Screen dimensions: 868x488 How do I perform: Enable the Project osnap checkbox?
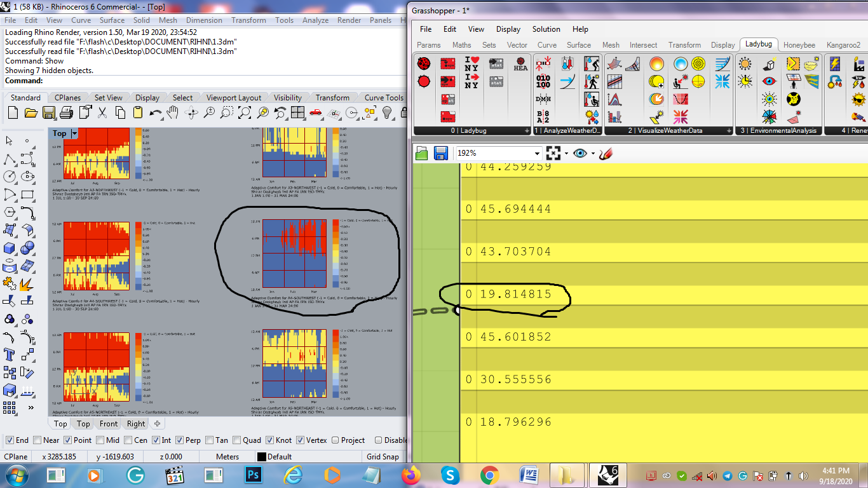click(336, 440)
